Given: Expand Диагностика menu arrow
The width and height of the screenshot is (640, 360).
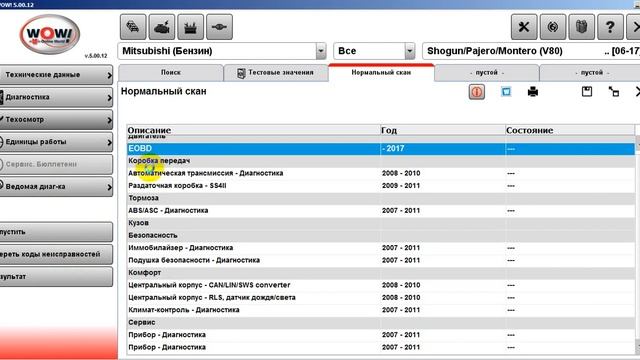Looking at the screenshot, I should tap(109, 98).
